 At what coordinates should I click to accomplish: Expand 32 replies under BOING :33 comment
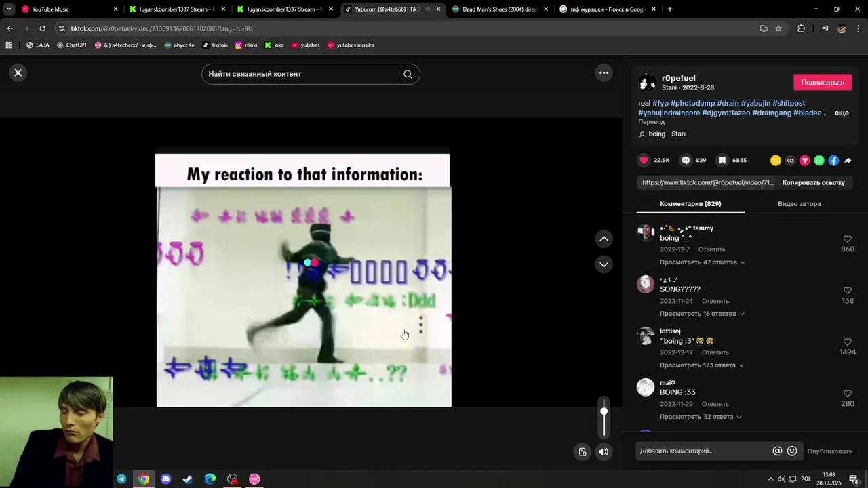click(x=701, y=417)
